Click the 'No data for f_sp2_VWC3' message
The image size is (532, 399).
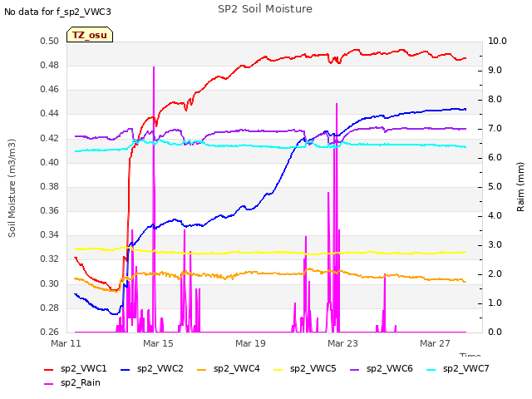click(x=57, y=12)
